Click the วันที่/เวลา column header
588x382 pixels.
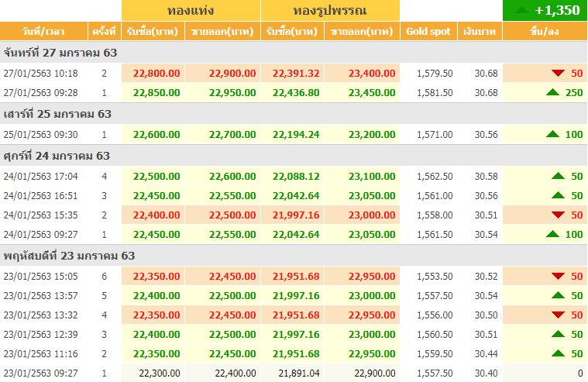click(43, 31)
